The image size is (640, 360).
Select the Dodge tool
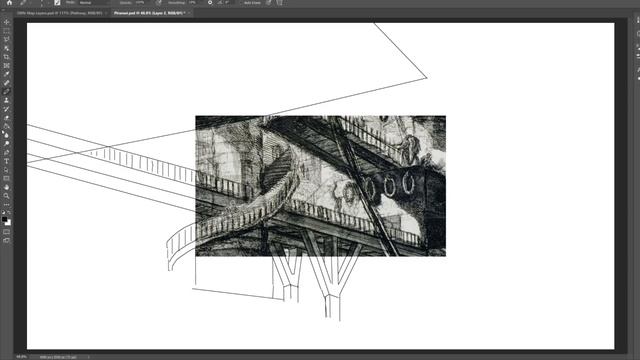pyautogui.click(x=6, y=144)
